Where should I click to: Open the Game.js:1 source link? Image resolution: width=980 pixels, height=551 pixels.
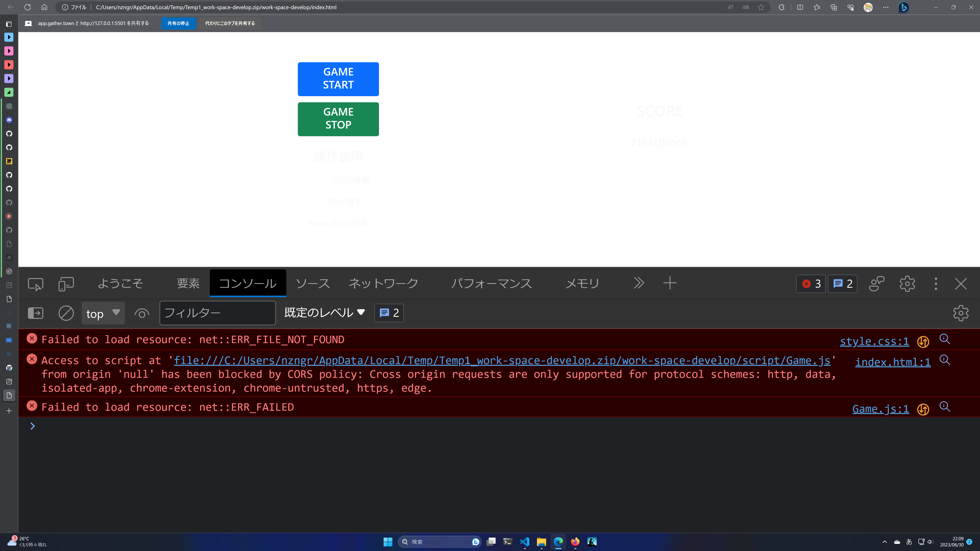pos(880,409)
